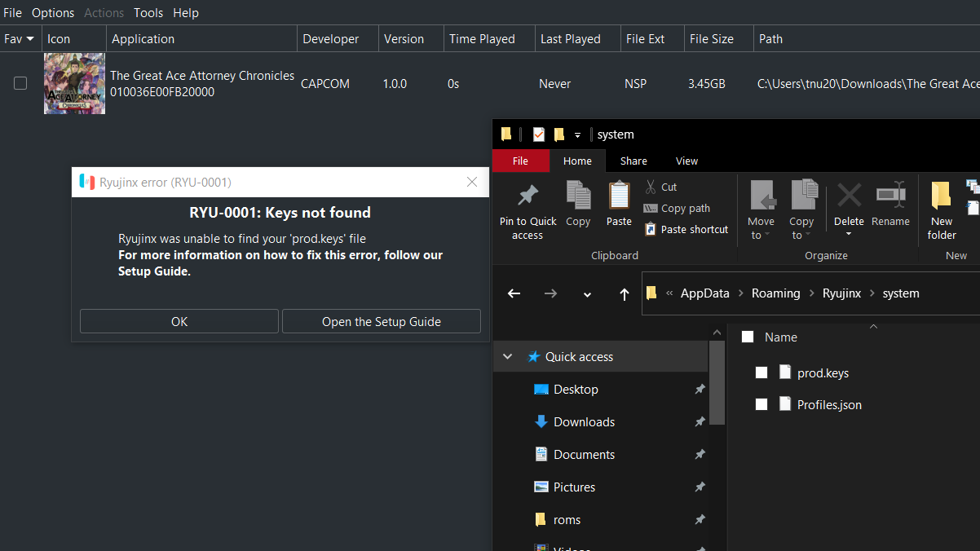Open the Options menu in Ryujinx
The width and height of the screenshot is (980, 551).
tap(53, 13)
